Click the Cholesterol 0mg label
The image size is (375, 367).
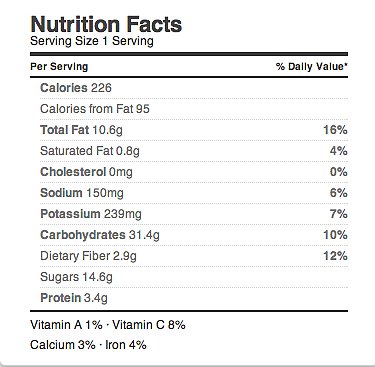(x=86, y=172)
